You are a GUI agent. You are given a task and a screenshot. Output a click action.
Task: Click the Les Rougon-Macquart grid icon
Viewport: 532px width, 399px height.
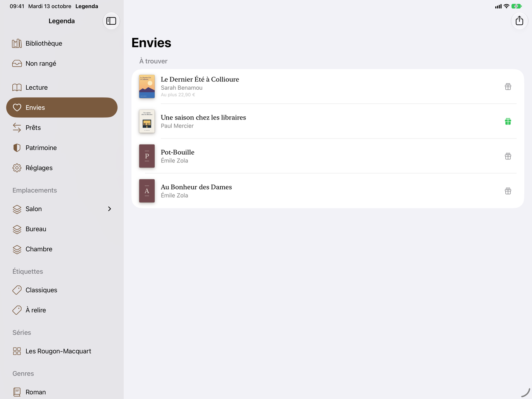[17, 351]
